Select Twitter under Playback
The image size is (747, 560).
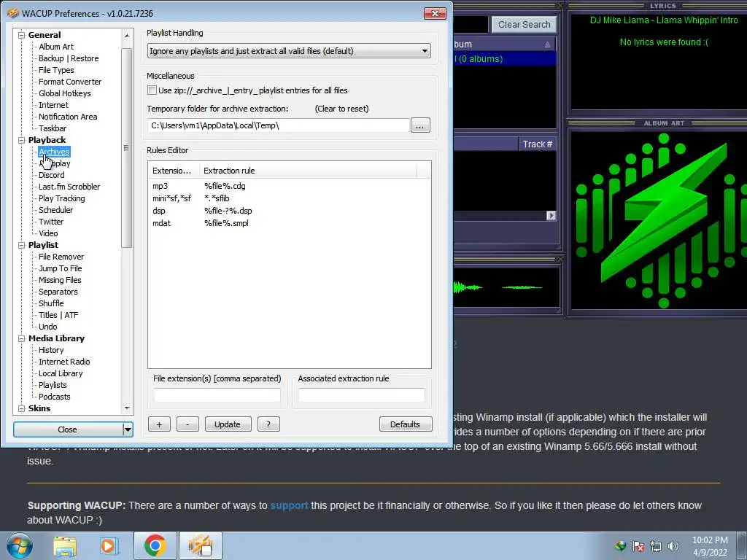coord(51,222)
